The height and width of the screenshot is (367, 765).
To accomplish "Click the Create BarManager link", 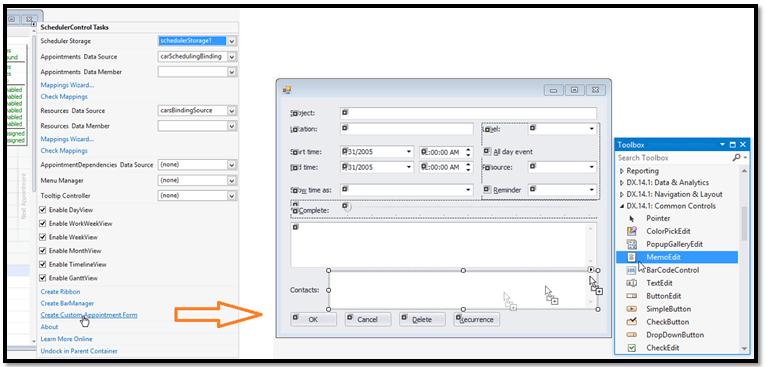I will click(x=67, y=304).
